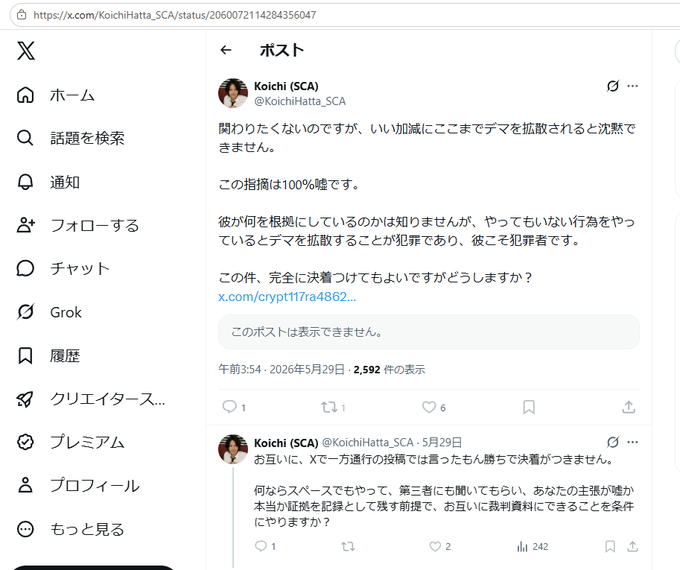
Task: Open avatar on the reply post
Action: tap(233, 449)
